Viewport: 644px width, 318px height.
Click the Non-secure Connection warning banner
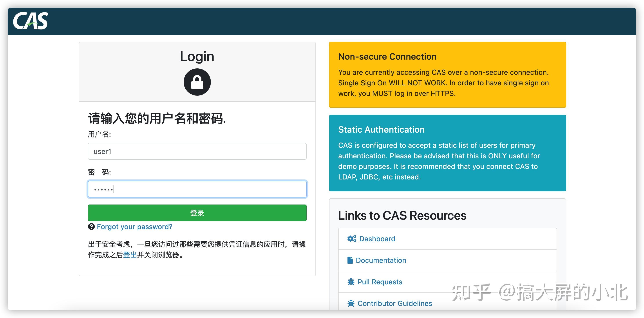[x=447, y=75]
